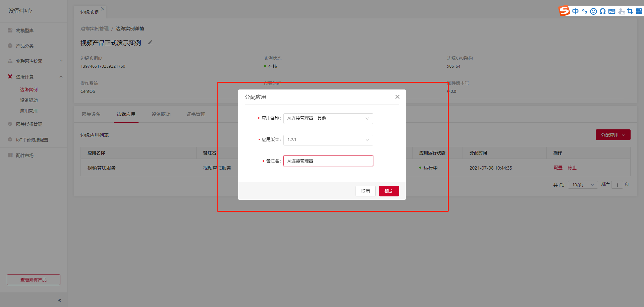
Task: Click the 备注名 input field
Action: (328, 161)
